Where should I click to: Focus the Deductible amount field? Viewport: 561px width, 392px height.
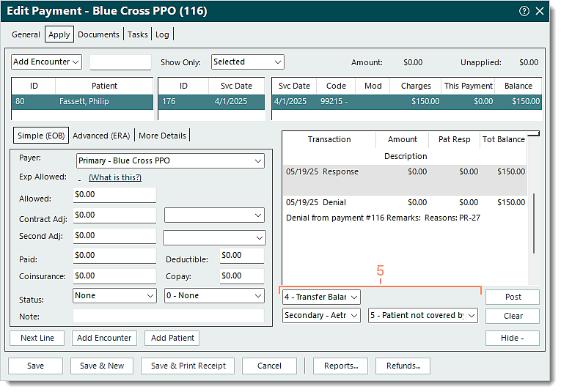pyautogui.click(x=242, y=256)
